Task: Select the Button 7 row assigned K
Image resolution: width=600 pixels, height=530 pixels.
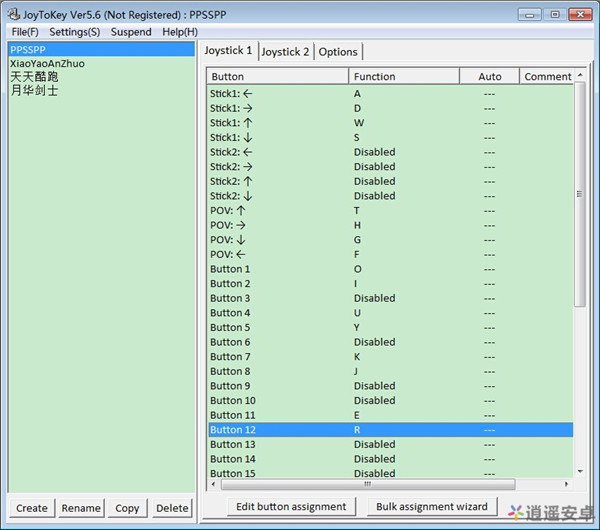Action: click(390, 357)
